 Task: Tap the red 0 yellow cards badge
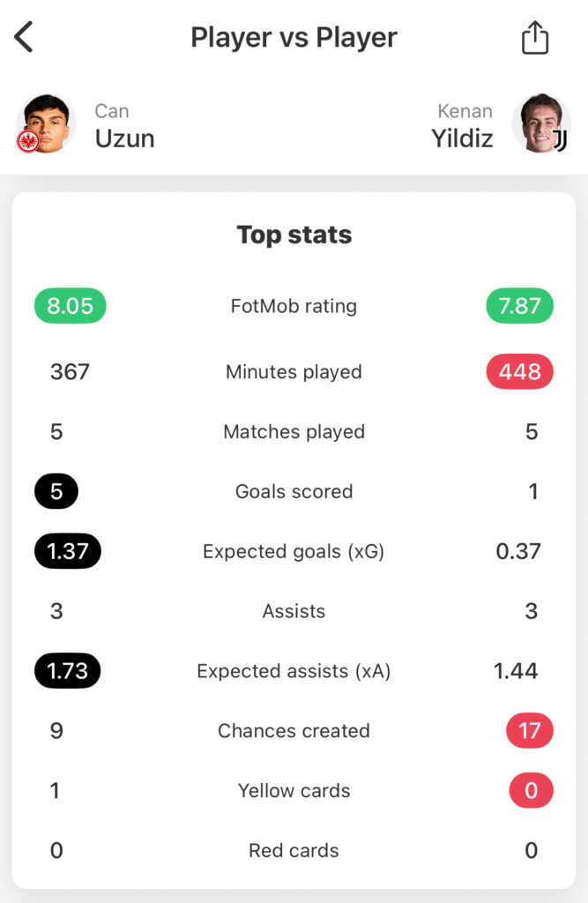[531, 791]
